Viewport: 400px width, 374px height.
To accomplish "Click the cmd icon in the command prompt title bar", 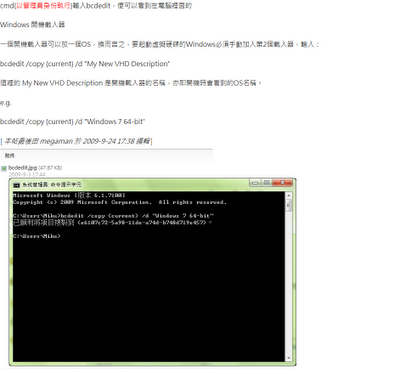I will [16, 185].
